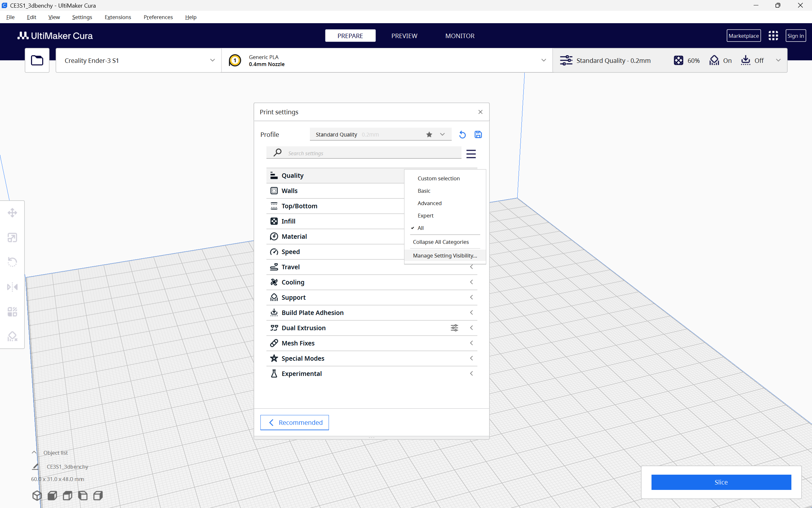
Task: Click the extruder 1 yellow circle icon
Action: 235,60
